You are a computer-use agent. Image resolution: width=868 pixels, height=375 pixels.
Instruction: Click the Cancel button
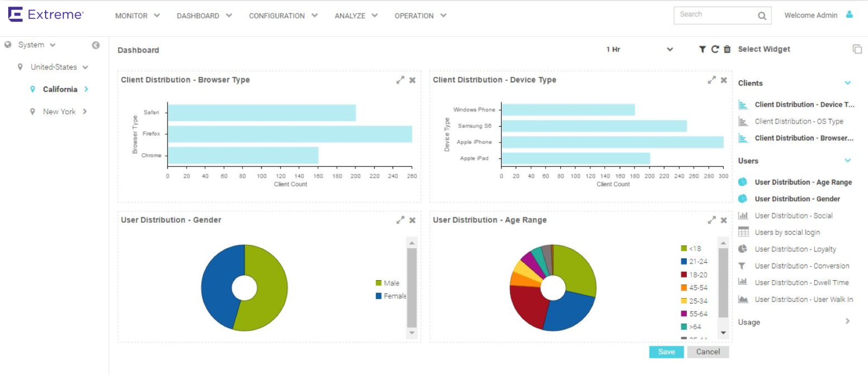click(708, 352)
